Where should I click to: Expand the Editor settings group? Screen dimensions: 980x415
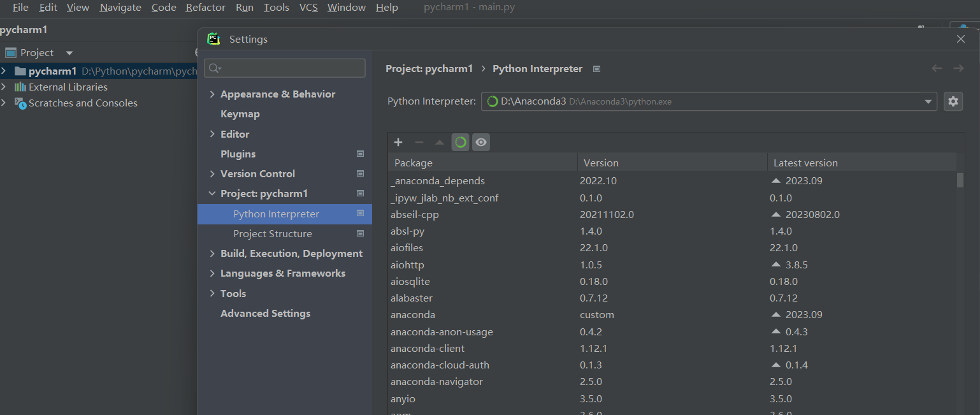pos(212,134)
